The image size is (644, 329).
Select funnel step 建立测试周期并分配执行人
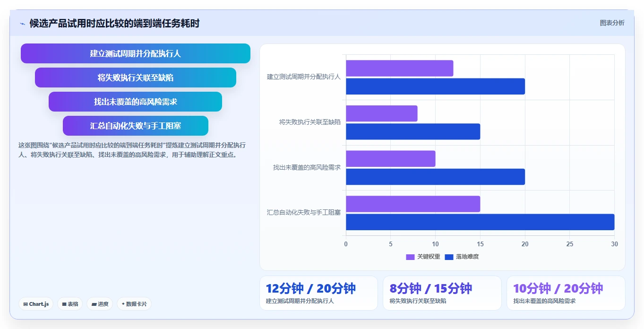[x=136, y=53]
